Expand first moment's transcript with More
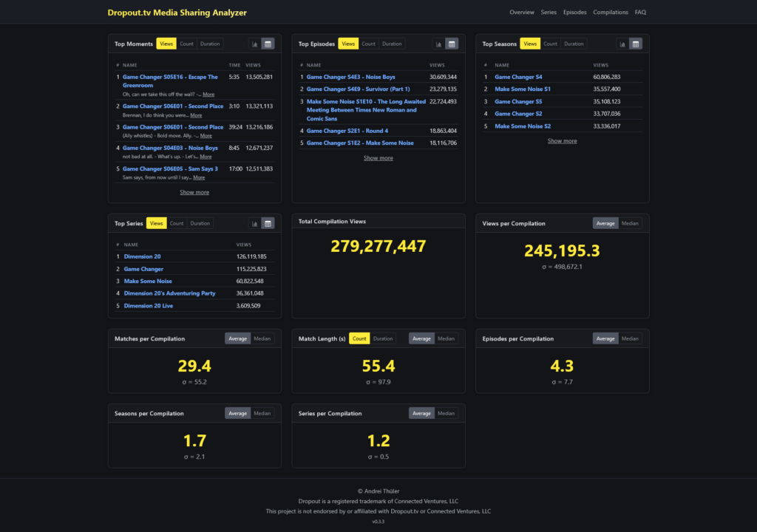The image size is (757, 532). (208, 95)
